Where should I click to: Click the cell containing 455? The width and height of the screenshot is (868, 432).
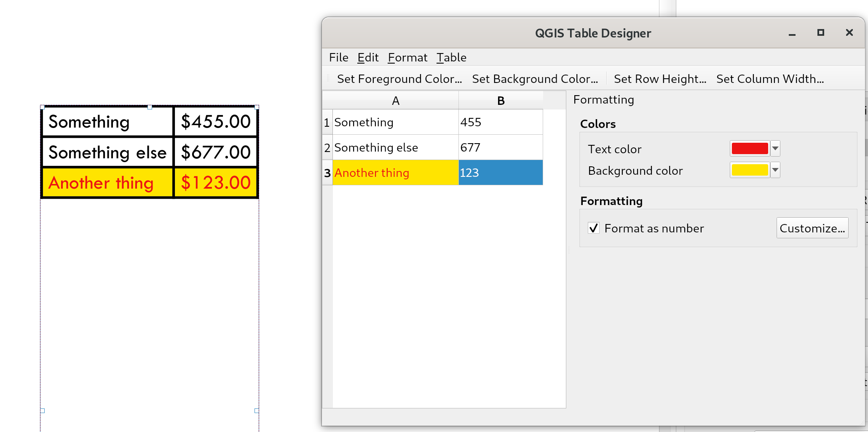click(x=501, y=123)
